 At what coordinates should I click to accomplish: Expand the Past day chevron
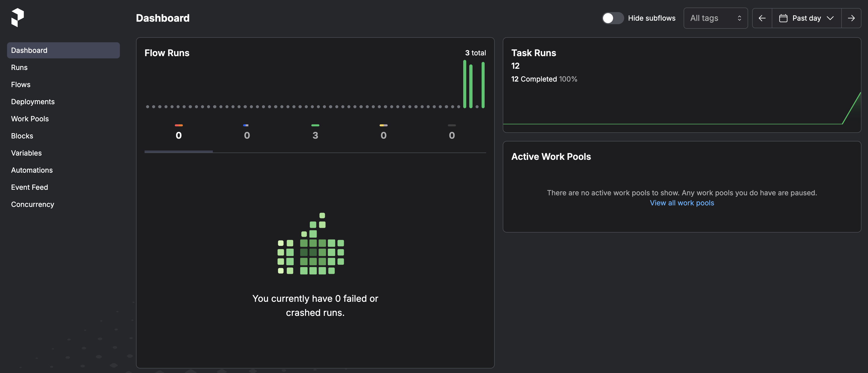pyautogui.click(x=830, y=18)
